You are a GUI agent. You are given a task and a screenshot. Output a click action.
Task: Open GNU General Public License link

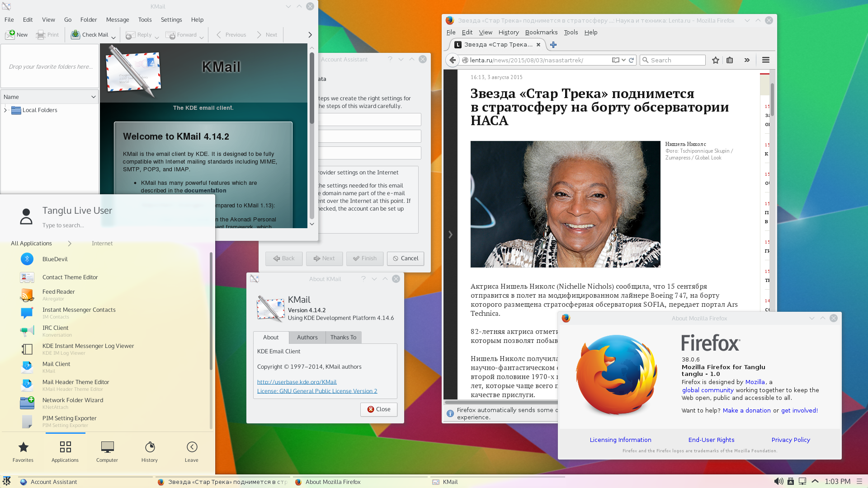317,391
